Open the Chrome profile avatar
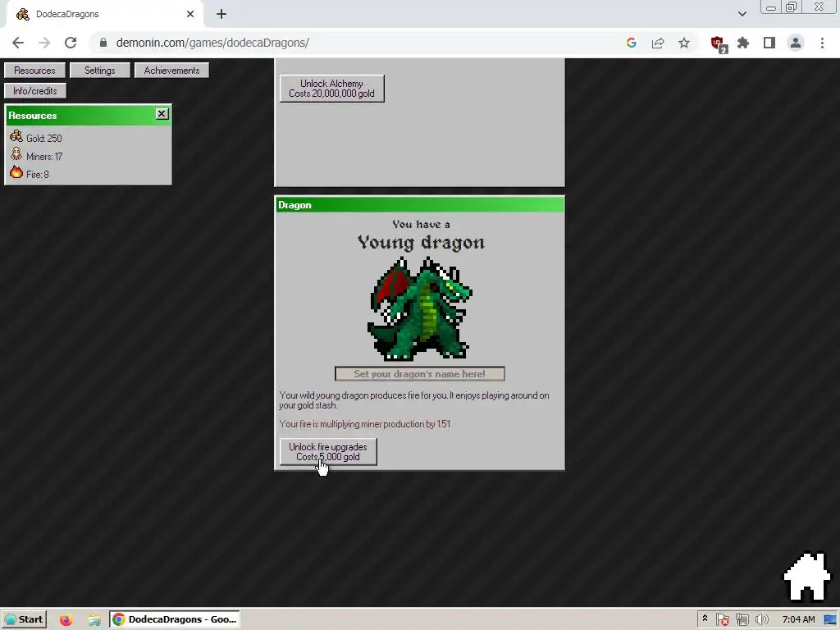 796,43
